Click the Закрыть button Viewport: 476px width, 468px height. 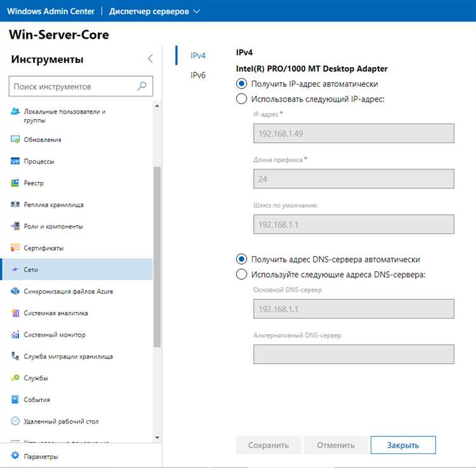tap(403, 445)
